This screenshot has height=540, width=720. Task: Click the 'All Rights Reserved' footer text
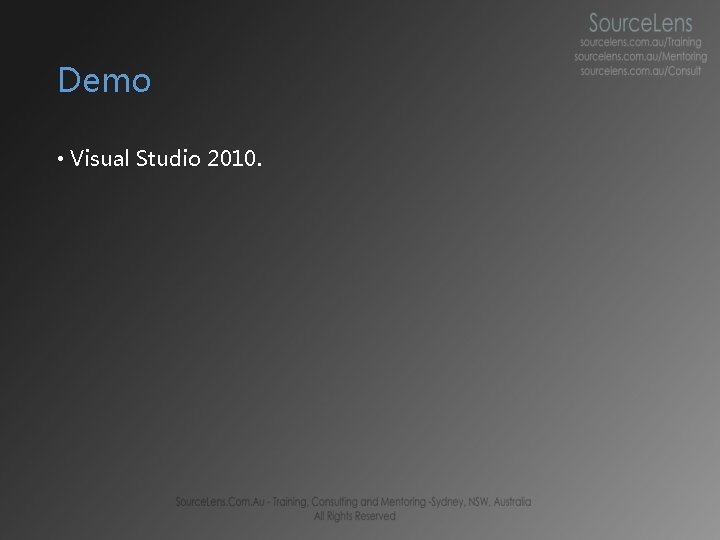tap(354, 516)
